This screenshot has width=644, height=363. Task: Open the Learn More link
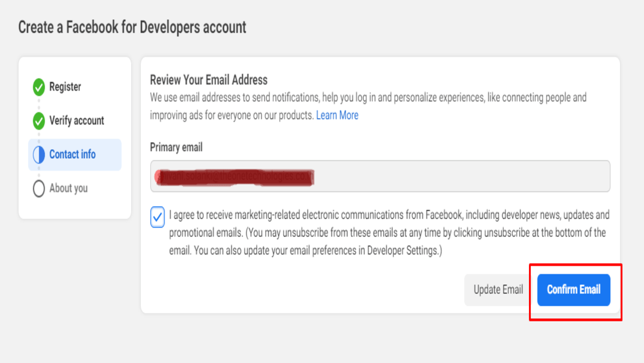337,115
